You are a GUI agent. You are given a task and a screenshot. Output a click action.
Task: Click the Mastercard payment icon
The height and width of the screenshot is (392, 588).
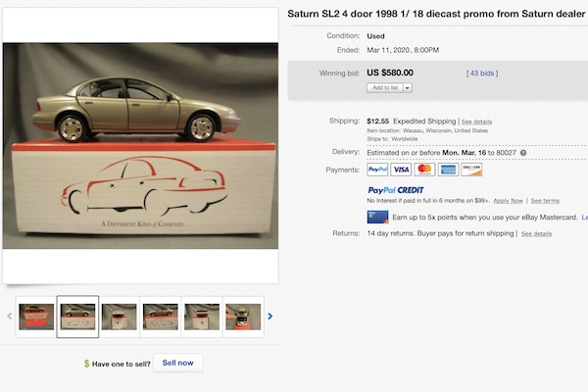coord(424,170)
